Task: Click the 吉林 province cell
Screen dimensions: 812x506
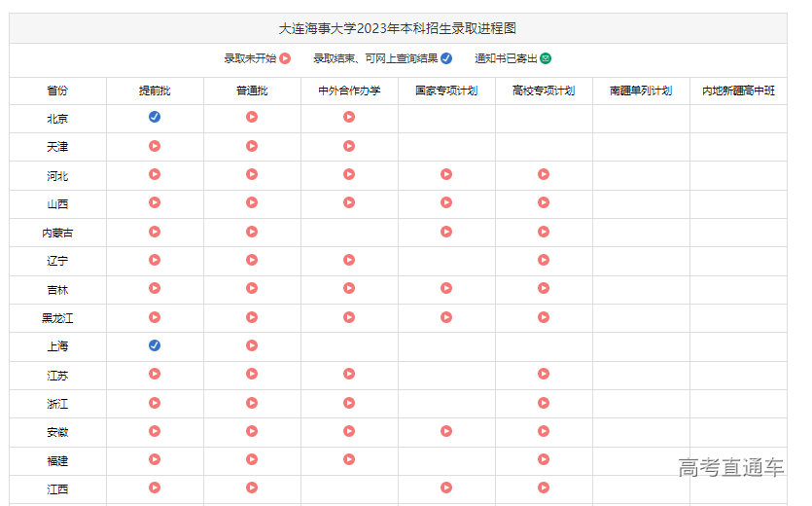Action: point(57,290)
